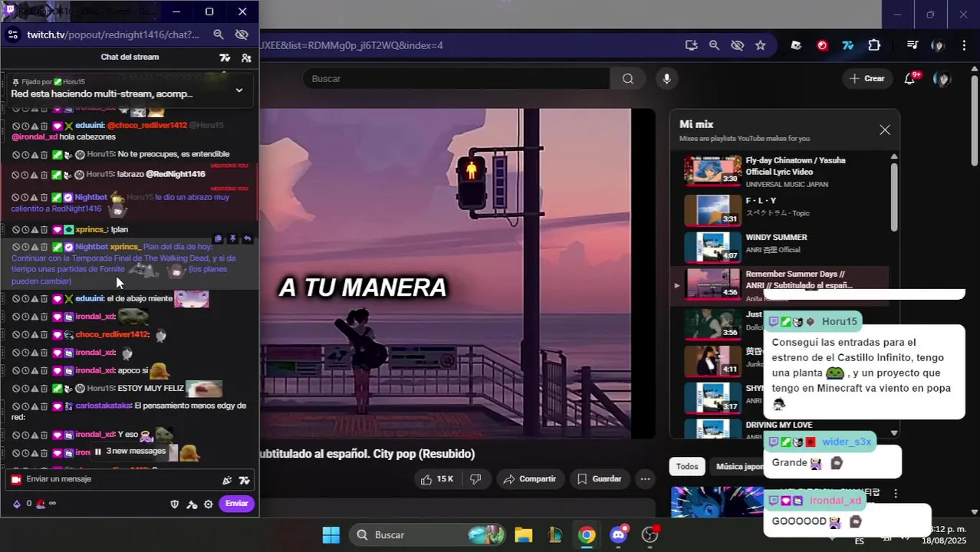Click the taskbar Buscar search box

pyautogui.click(x=429, y=534)
